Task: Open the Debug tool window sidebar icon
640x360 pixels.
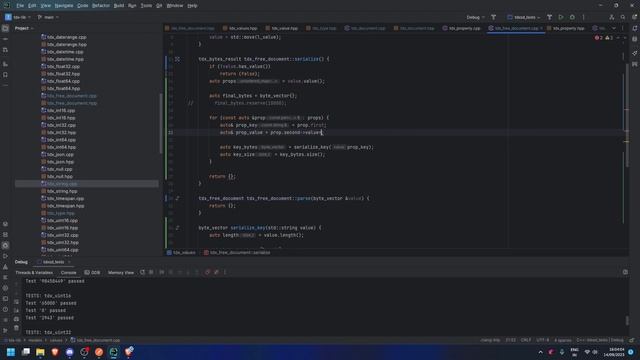Action: point(5,245)
